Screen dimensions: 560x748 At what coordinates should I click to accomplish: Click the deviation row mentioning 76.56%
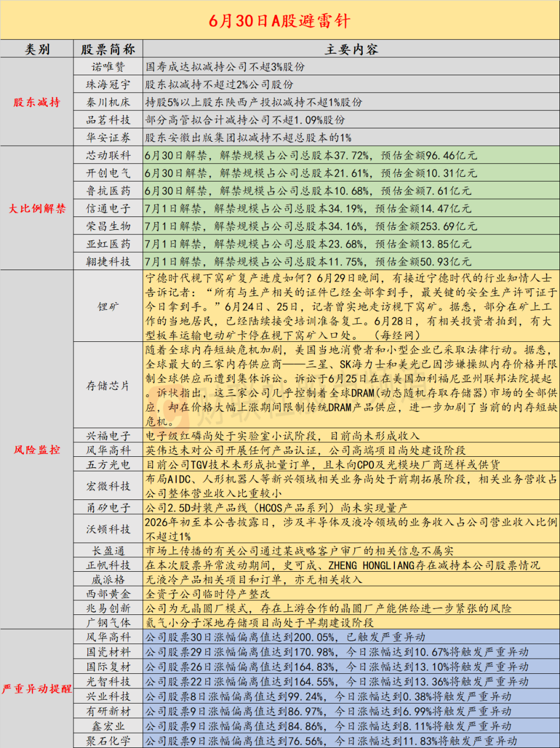(x=351, y=741)
